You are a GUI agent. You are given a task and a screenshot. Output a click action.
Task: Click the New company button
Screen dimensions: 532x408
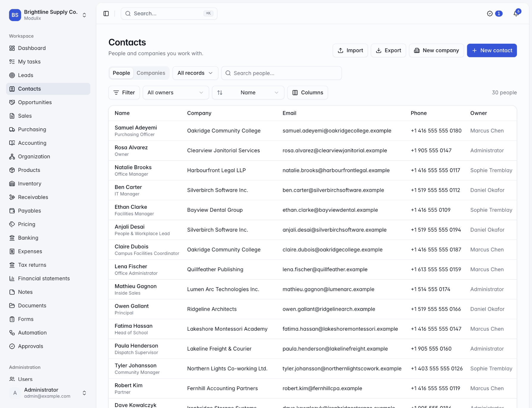436,51
